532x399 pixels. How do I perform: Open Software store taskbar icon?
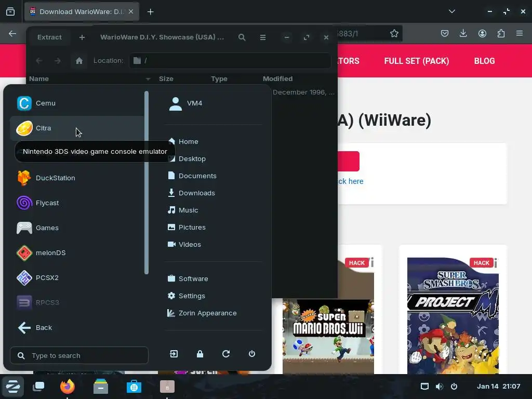click(134, 387)
